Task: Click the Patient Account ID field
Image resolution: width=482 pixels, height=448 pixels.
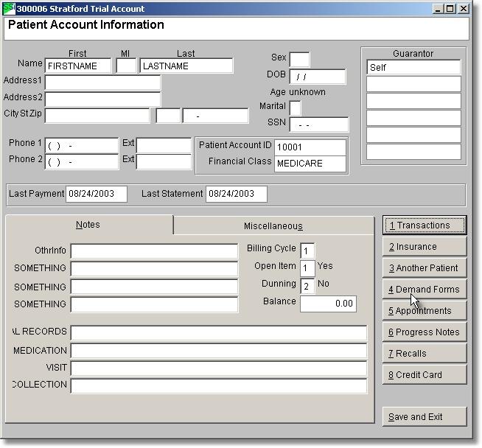Action: pos(310,147)
